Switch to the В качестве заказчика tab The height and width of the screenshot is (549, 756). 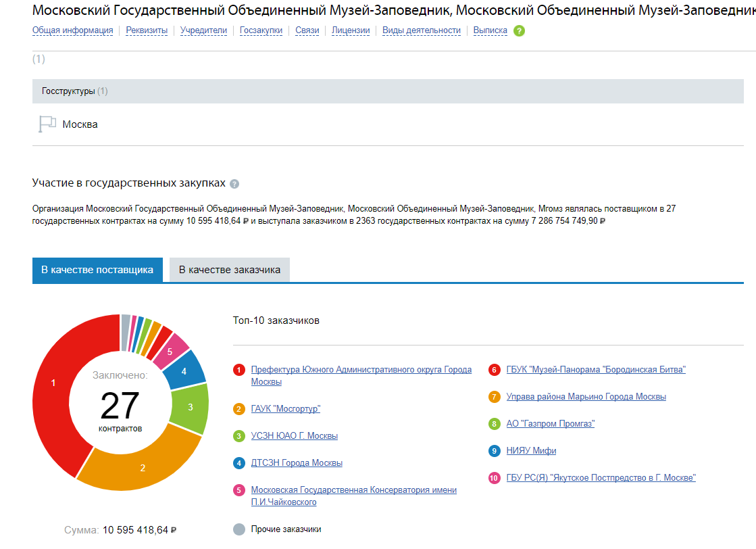tap(230, 270)
